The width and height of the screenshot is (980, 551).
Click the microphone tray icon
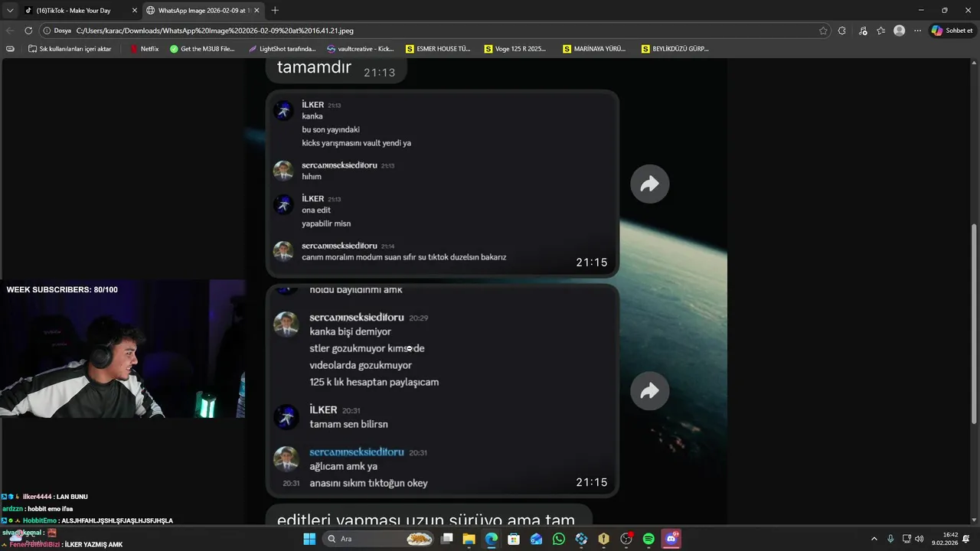tap(890, 539)
